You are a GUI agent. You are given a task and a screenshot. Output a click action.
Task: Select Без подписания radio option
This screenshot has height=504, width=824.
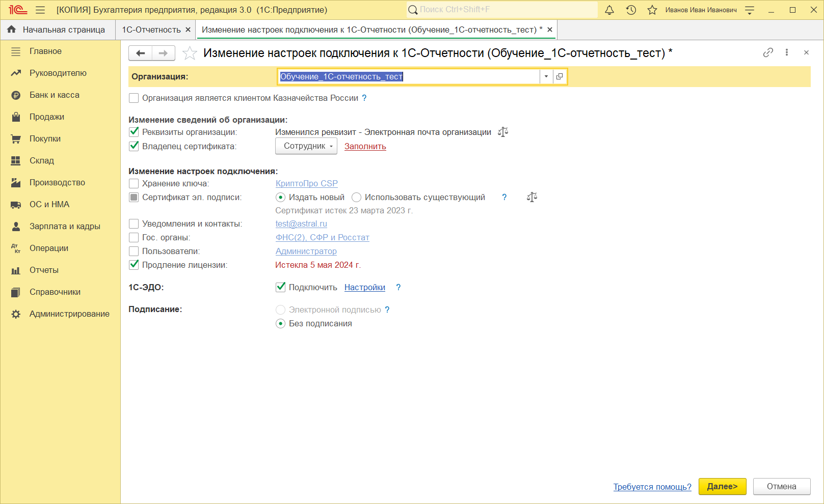(x=280, y=323)
